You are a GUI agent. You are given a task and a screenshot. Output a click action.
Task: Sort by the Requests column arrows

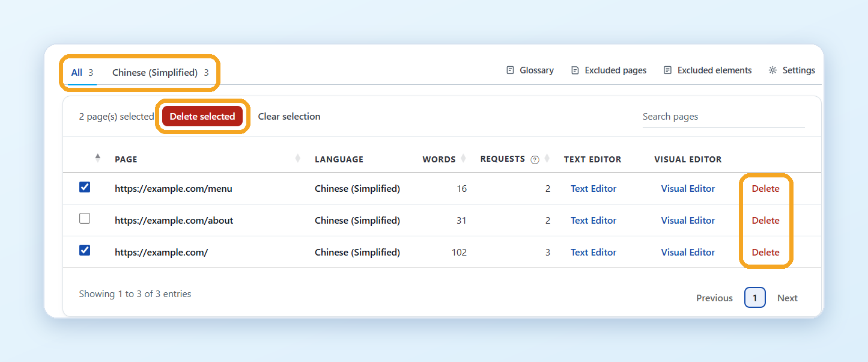547,159
